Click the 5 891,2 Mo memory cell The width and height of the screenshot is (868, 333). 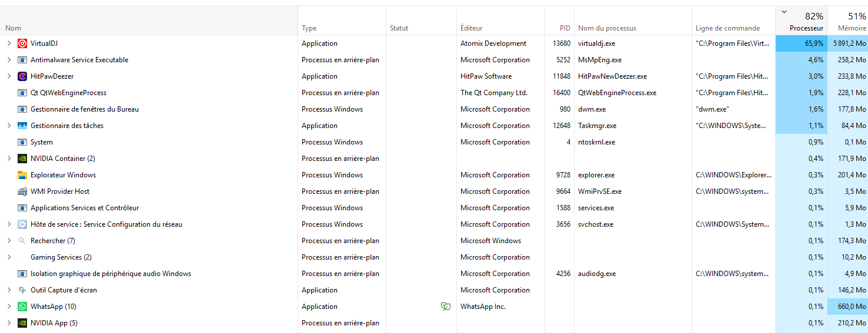click(847, 43)
